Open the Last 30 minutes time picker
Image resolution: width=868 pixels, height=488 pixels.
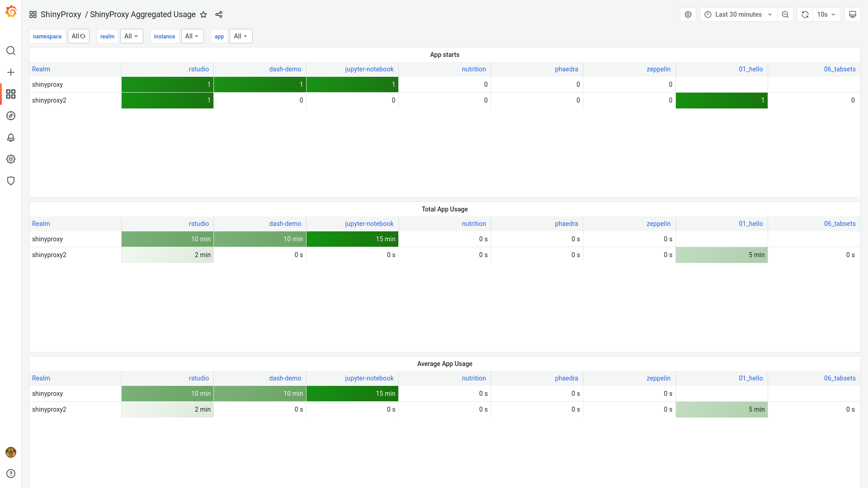coord(738,14)
